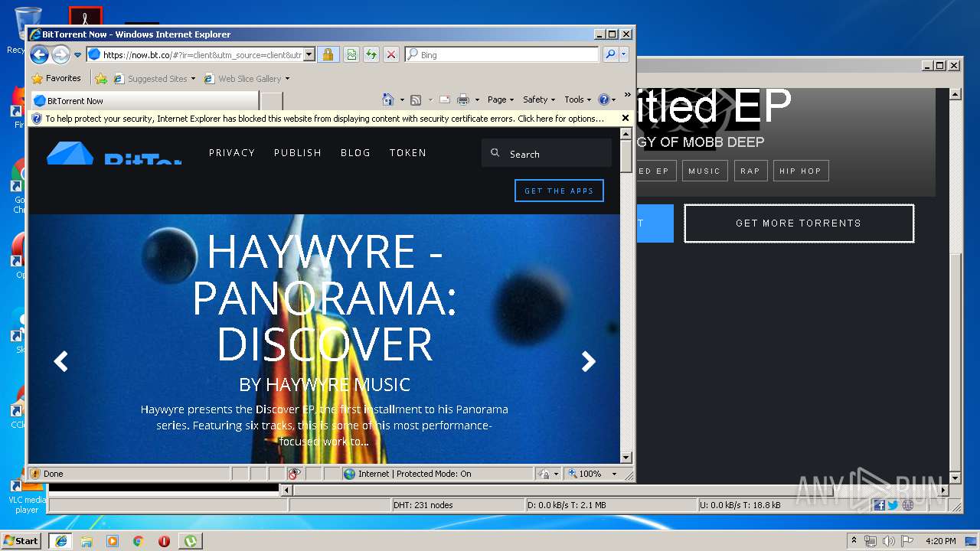The width and height of the screenshot is (980, 551).
Task: Open the Suggested Sites link
Action: point(154,79)
